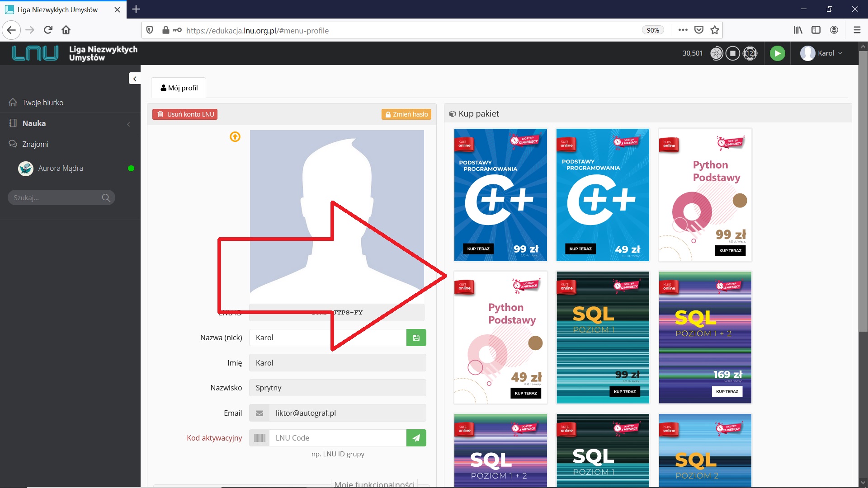
Task: Click the orange upload avatar icon
Action: [235, 136]
